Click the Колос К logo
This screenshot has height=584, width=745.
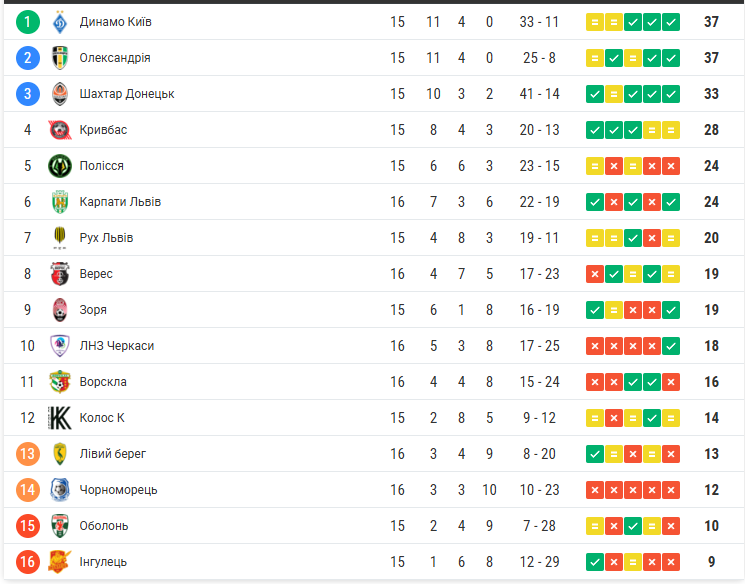tap(60, 418)
